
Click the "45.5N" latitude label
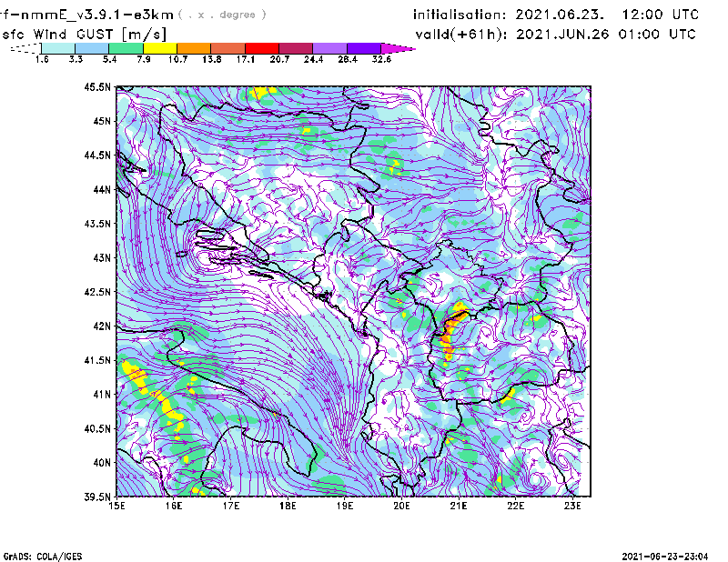[97, 86]
